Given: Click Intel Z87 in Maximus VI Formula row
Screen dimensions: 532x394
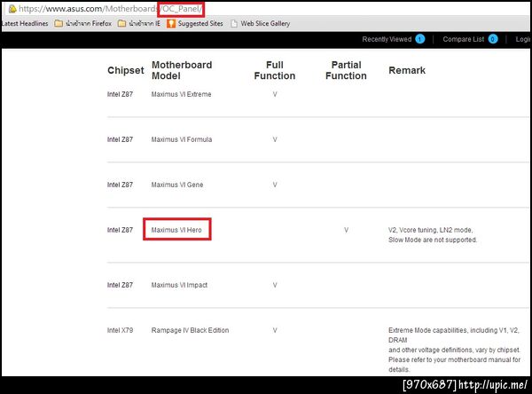Looking at the screenshot, I should click(x=120, y=139).
